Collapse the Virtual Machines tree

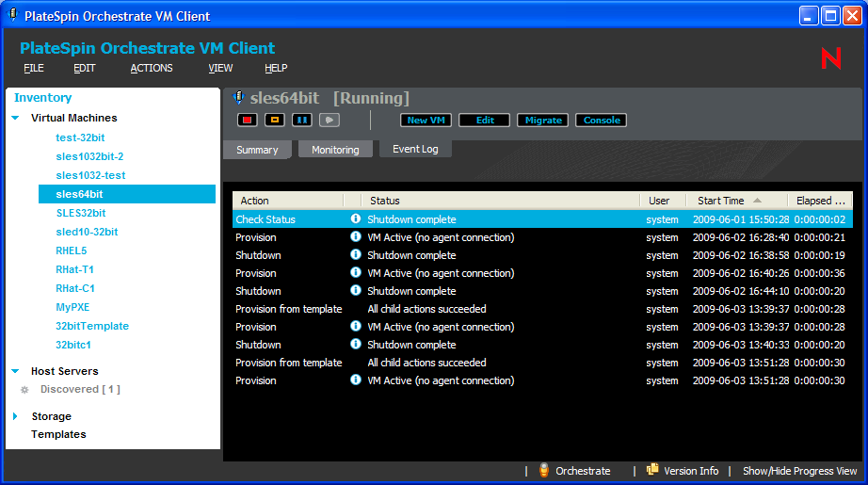point(15,118)
